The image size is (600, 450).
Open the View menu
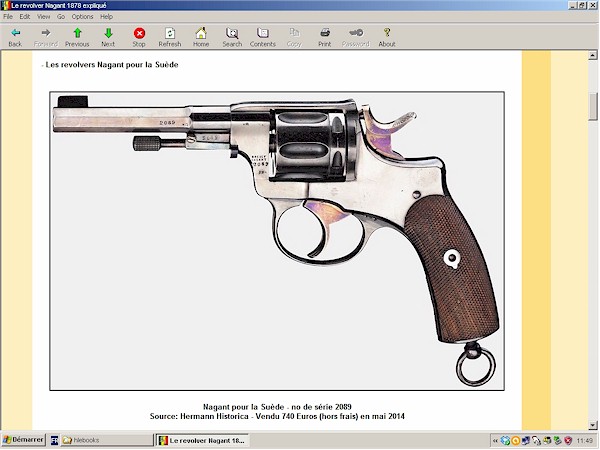point(44,17)
